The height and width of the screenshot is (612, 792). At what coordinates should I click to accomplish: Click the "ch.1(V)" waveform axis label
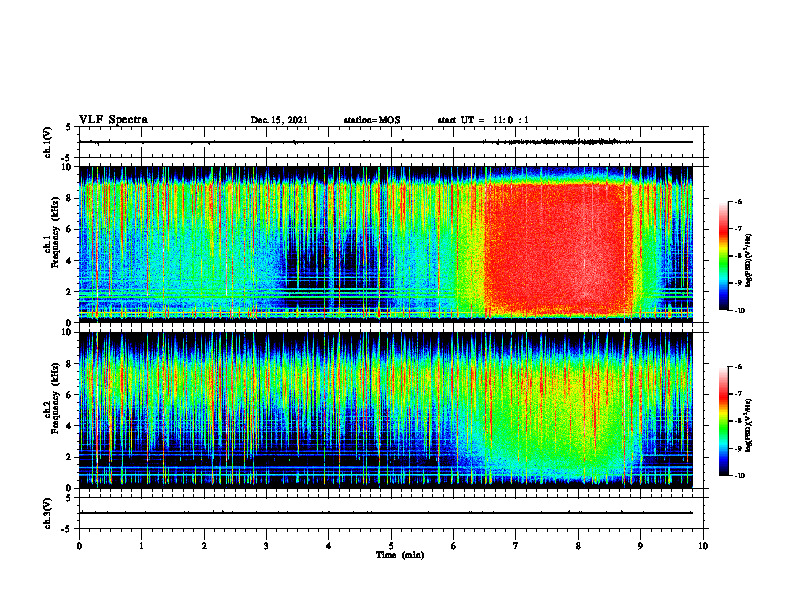point(48,142)
